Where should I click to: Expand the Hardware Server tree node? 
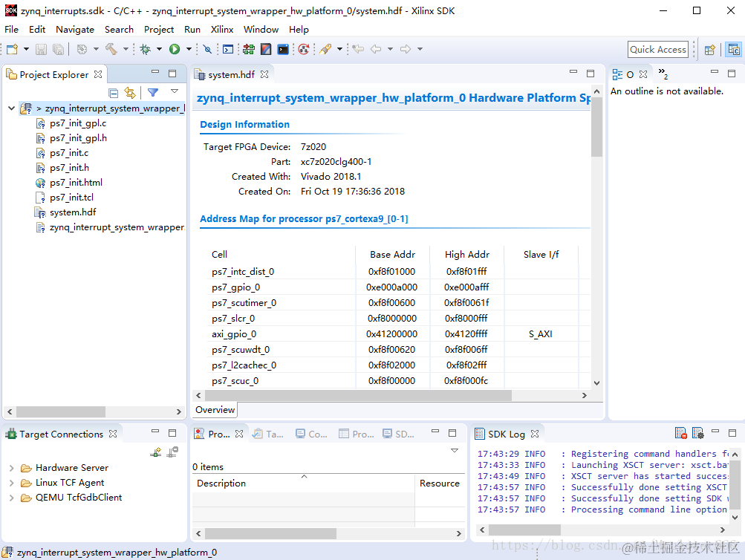(x=12, y=468)
